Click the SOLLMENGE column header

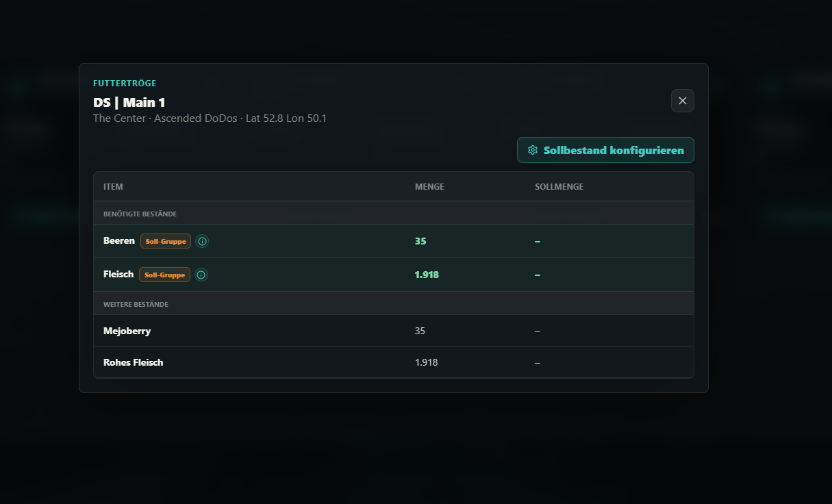click(559, 187)
